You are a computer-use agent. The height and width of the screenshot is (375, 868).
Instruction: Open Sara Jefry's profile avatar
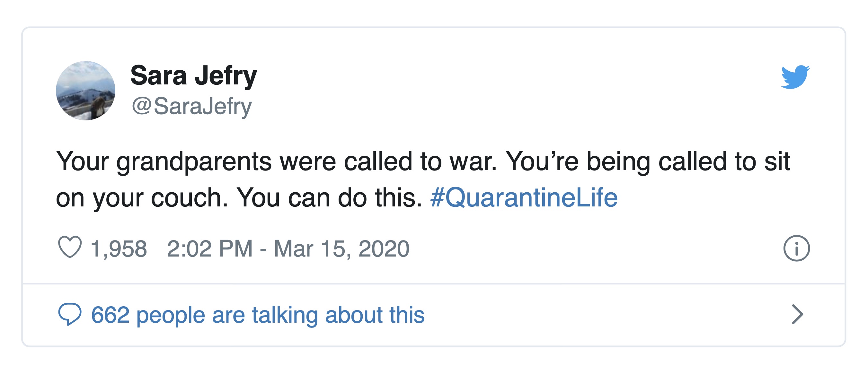click(85, 91)
